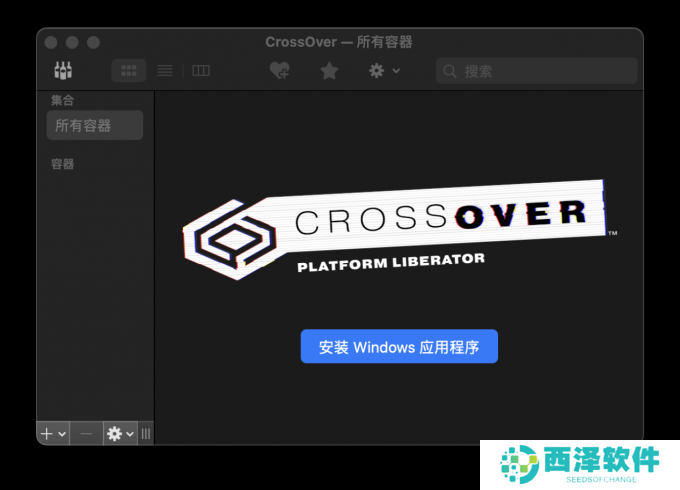The width and height of the screenshot is (680, 490).
Task: Click the 集合 section header
Action: (63, 100)
